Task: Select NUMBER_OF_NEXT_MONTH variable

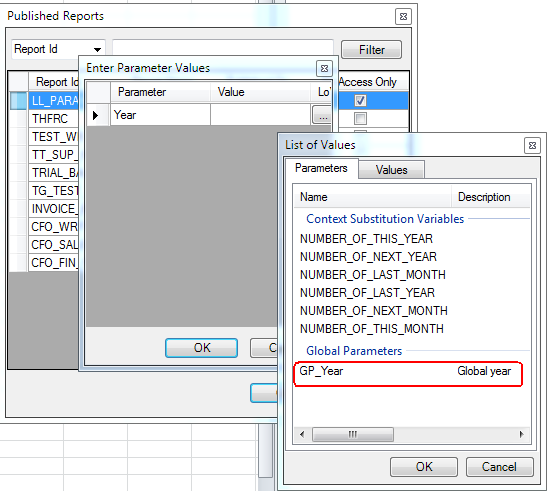Action: (374, 311)
